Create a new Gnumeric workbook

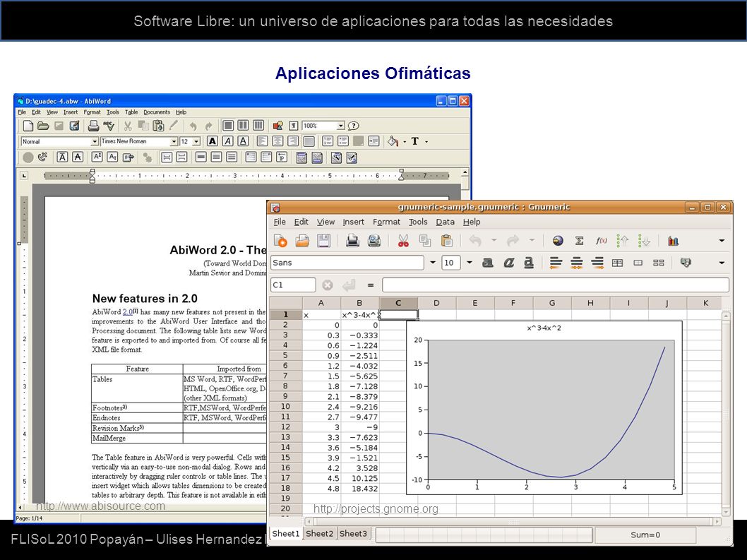(280, 241)
